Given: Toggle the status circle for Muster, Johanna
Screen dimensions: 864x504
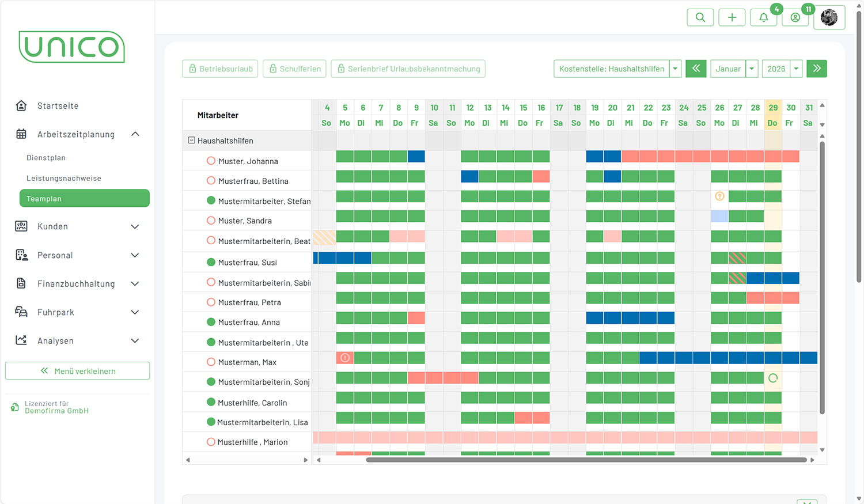Looking at the screenshot, I should 211,161.
